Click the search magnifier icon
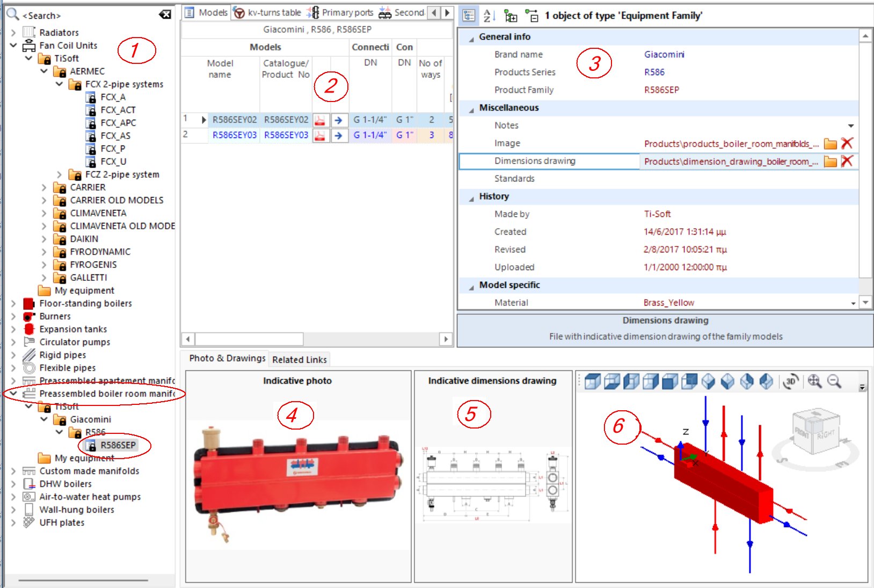 pos(12,14)
